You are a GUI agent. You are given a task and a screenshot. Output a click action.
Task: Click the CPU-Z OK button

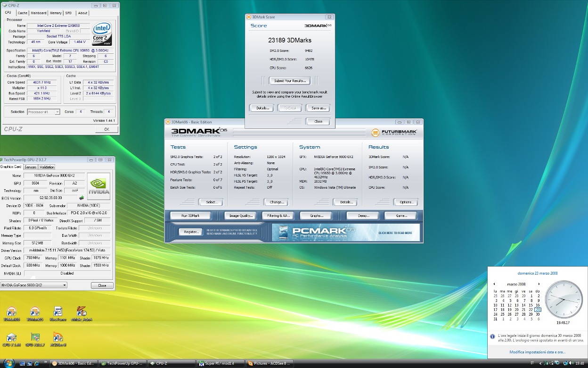pos(106,129)
